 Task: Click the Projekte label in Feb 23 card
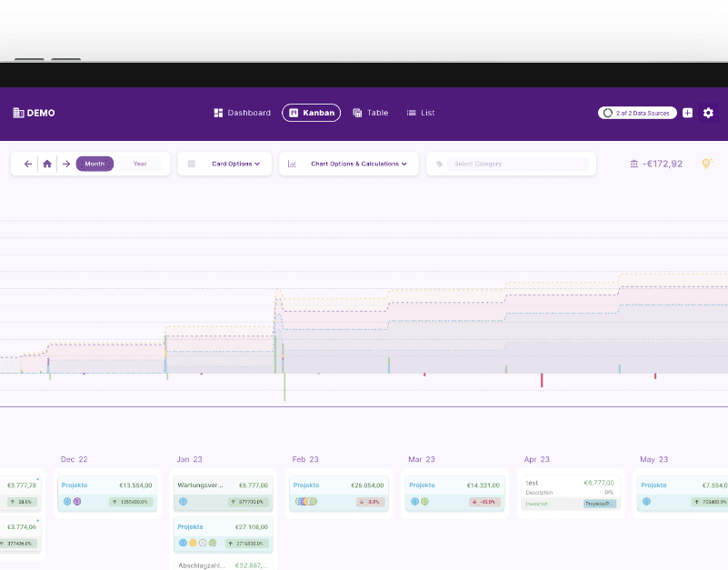tap(306, 485)
